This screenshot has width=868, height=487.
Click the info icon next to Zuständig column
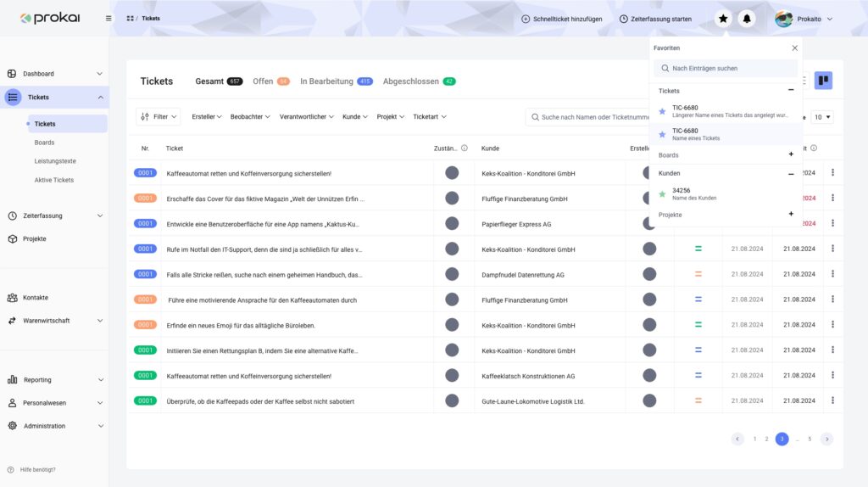click(x=465, y=148)
